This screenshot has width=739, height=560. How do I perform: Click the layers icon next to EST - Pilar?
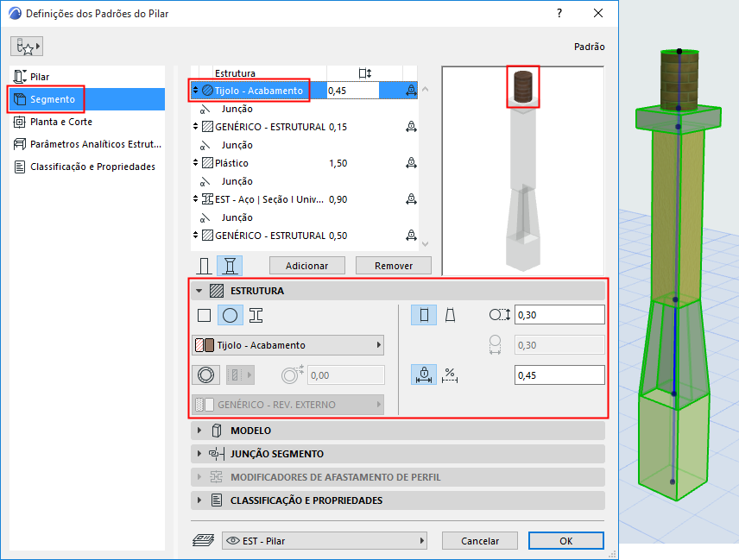[x=204, y=540]
